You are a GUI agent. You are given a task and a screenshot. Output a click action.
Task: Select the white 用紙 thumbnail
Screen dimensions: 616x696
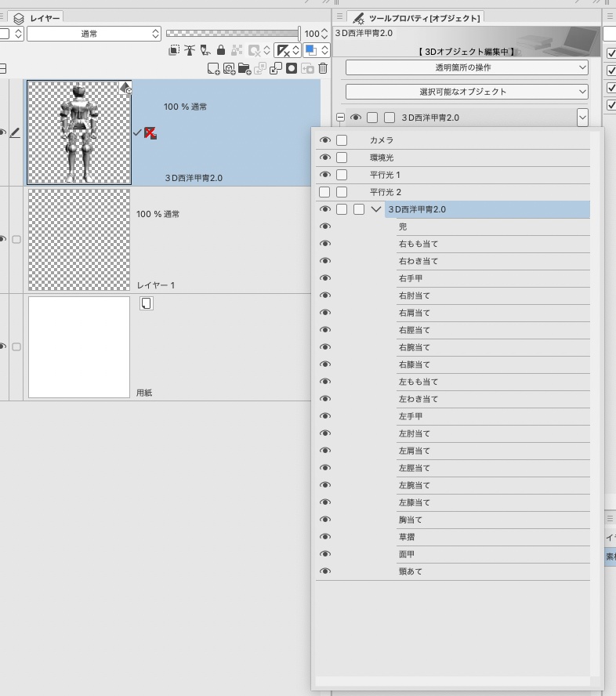point(79,347)
